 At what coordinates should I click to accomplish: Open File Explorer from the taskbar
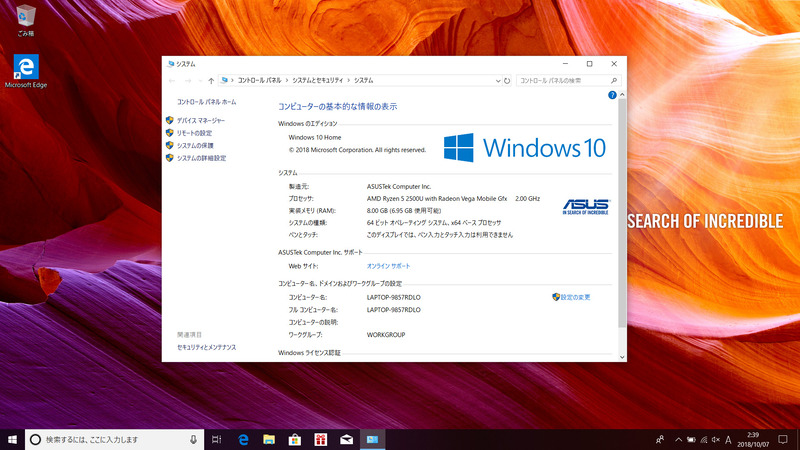tap(269, 439)
